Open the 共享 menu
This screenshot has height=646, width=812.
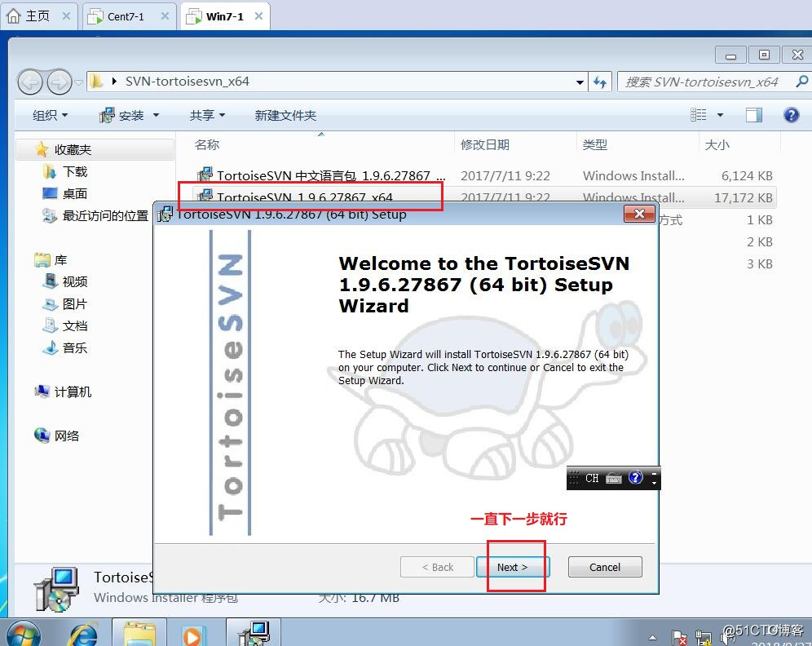[x=206, y=115]
